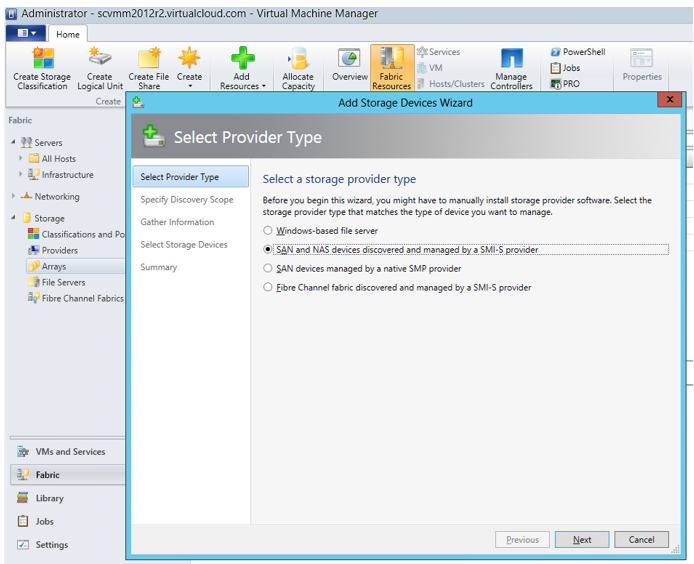Go to Select Provider Type wizard step

pos(191,177)
